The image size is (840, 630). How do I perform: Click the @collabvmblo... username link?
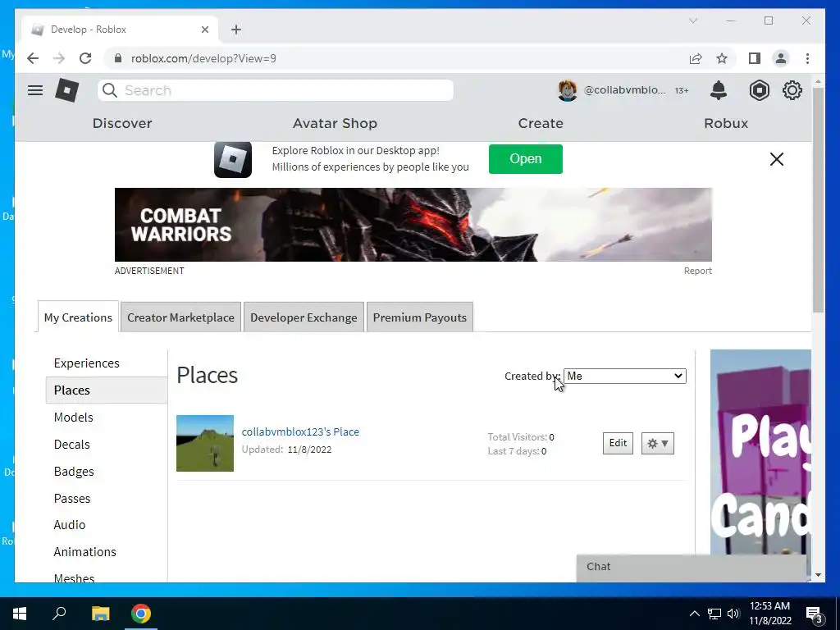tap(624, 90)
